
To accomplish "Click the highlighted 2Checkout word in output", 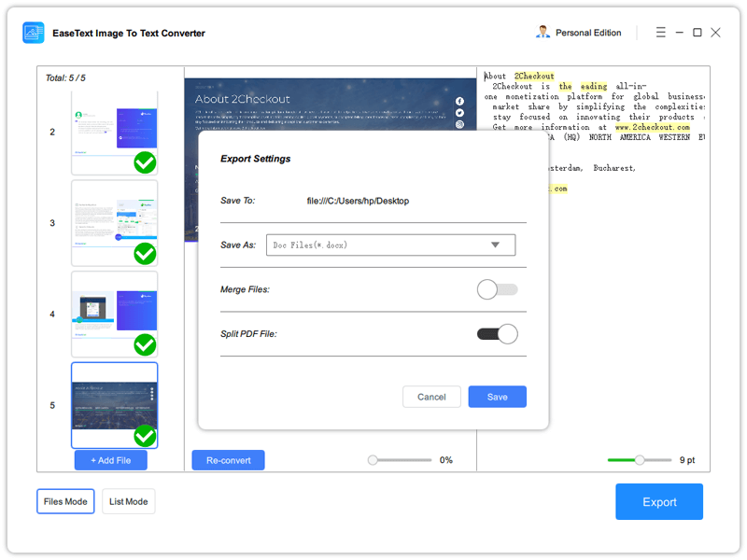I will pos(533,76).
